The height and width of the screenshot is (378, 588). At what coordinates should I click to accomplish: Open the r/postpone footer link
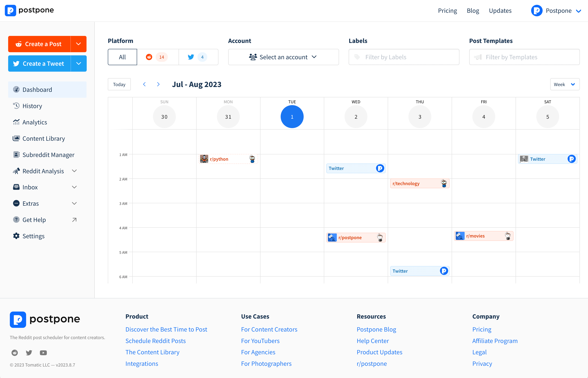[x=372, y=364]
